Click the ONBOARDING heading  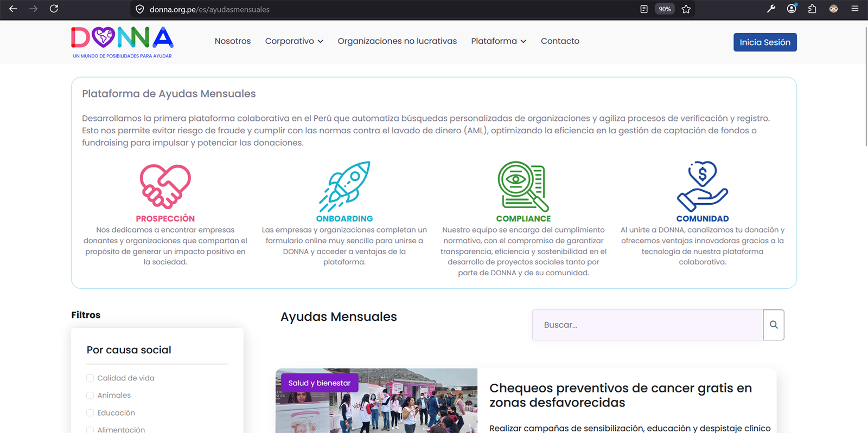[x=344, y=218]
